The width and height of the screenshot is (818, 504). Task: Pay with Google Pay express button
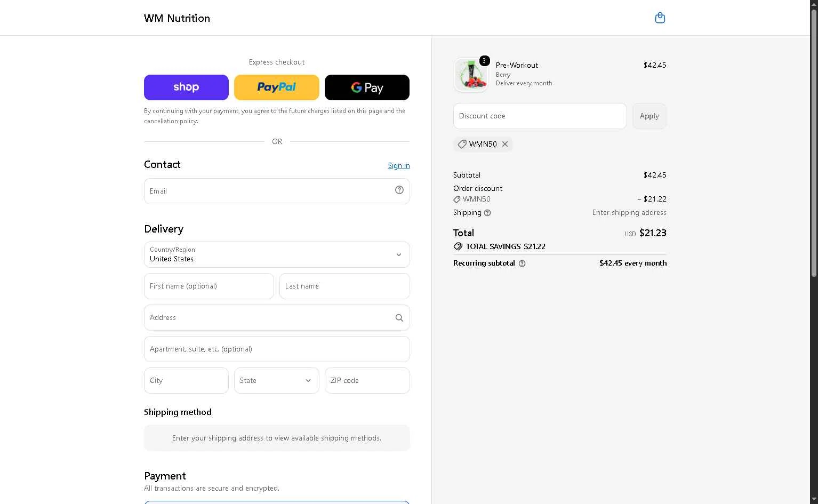tap(367, 87)
